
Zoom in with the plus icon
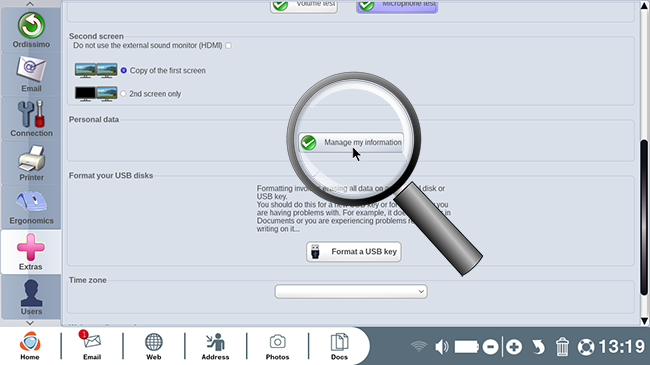tap(514, 347)
